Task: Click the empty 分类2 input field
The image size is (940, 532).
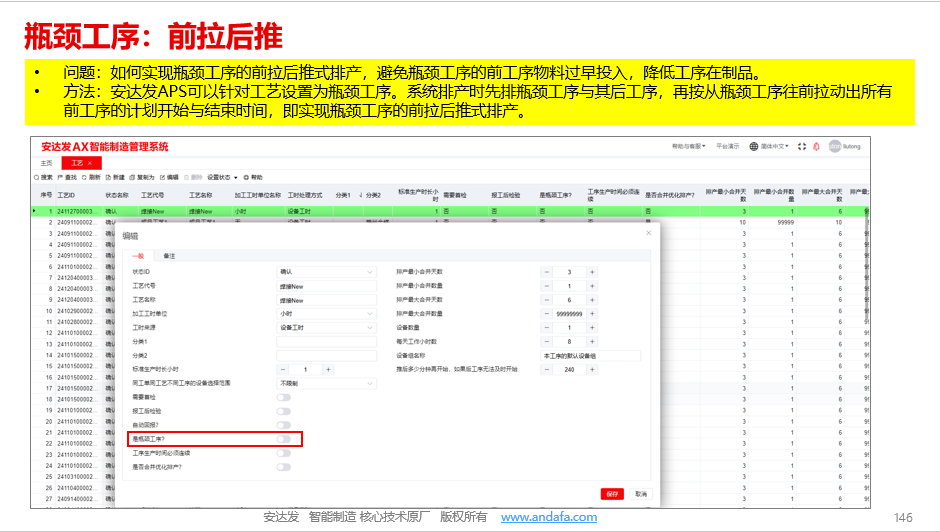Action: (x=327, y=356)
